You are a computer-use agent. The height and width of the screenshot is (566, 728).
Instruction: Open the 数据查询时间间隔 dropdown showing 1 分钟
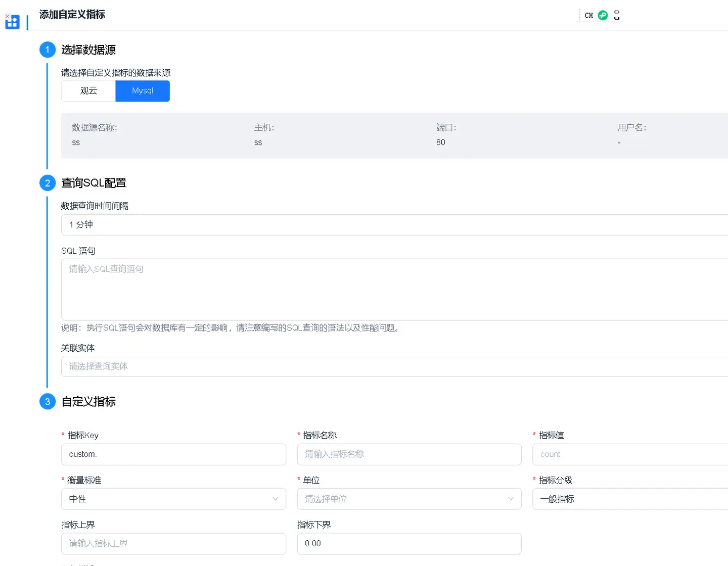click(x=394, y=225)
